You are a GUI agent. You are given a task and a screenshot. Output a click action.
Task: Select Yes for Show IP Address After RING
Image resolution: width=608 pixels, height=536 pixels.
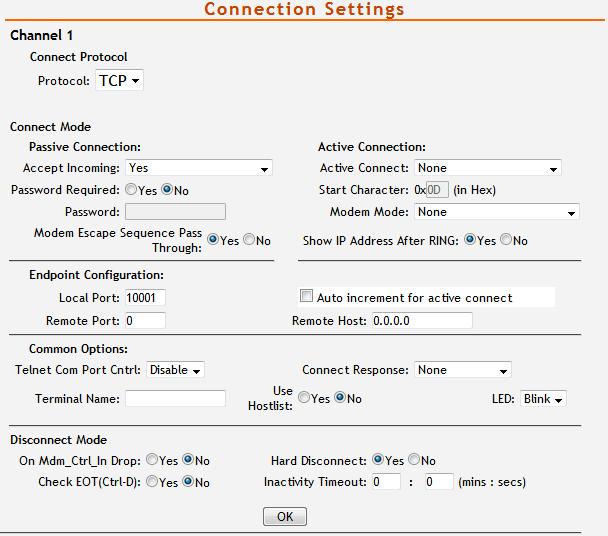470,239
